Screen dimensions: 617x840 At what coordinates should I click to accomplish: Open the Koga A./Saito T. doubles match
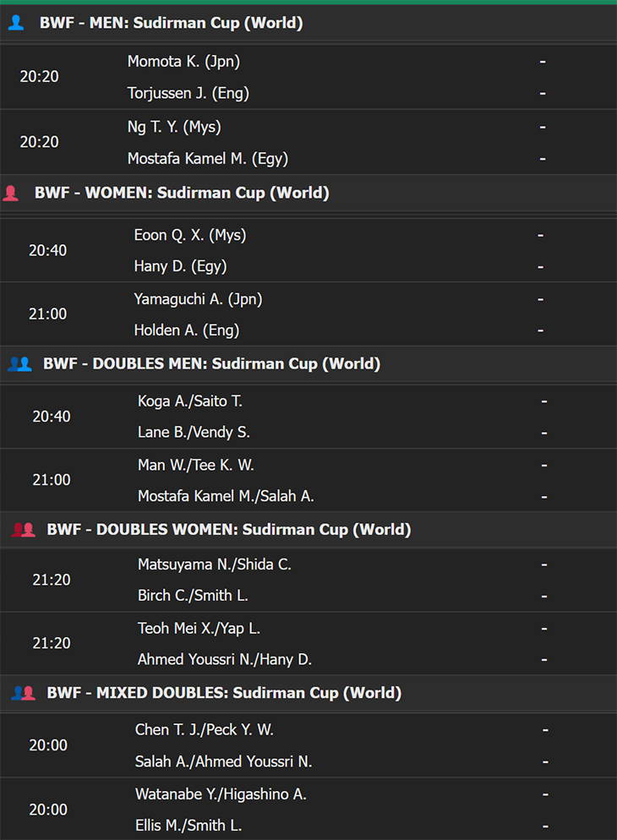(x=308, y=417)
